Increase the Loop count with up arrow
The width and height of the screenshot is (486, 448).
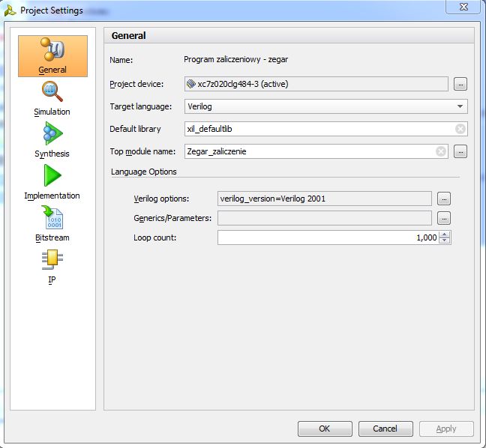coord(445,234)
